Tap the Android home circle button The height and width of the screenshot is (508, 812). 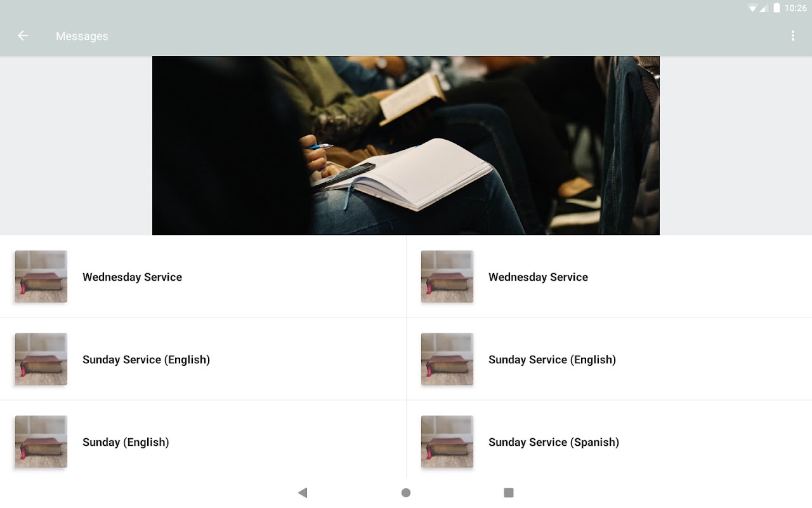[406, 493]
